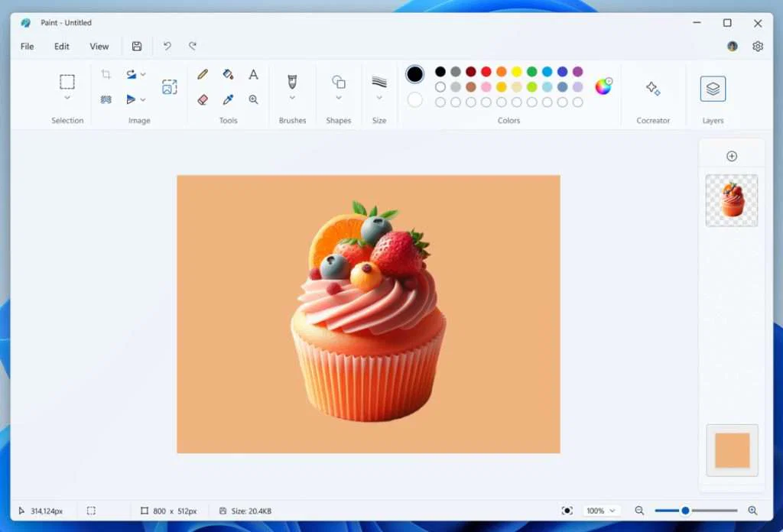Undo the last action
This screenshot has width=783, height=532.
pyautogui.click(x=167, y=46)
